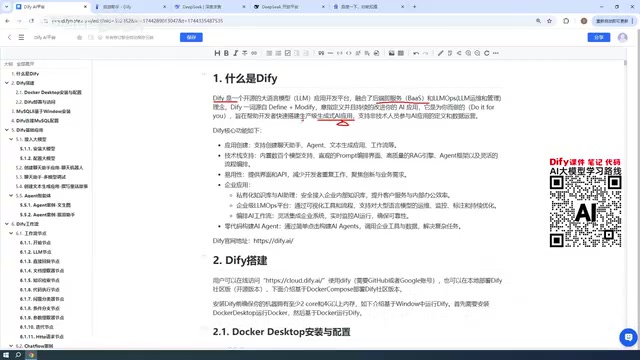The width and height of the screenshot is (640, 360).
Task: Jump to outline item 6.1.11 Http请求节点
Action: [42, 336]
